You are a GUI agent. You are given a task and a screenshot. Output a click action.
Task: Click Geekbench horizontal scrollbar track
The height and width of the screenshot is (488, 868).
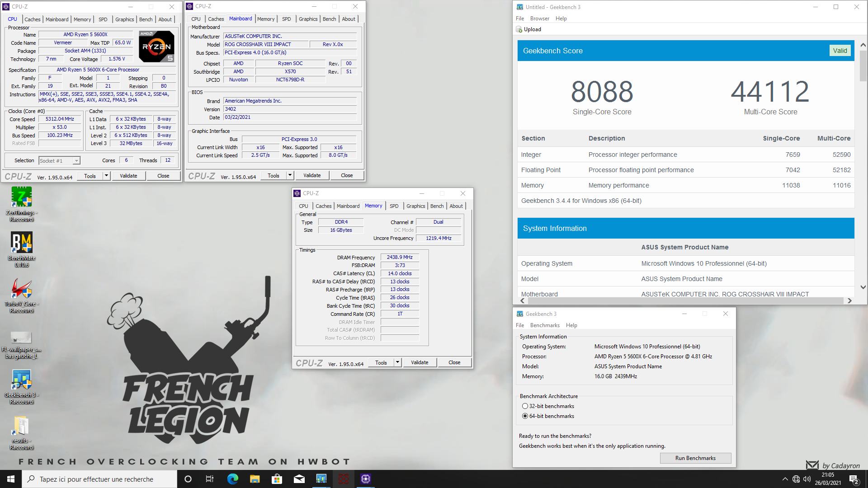click(685, 301)
